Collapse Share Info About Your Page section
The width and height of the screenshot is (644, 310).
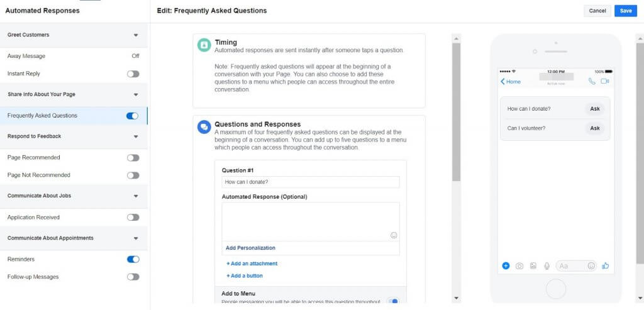tap(136, 95)
